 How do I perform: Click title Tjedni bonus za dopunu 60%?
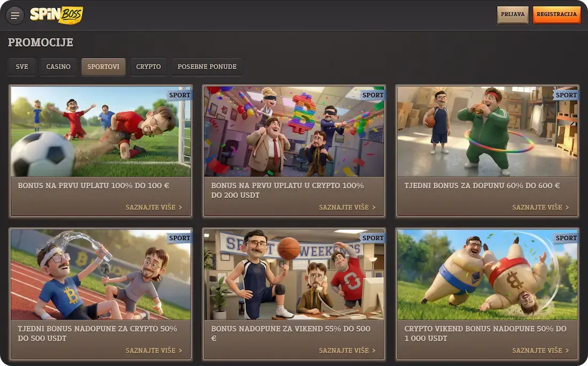[482, 186]
